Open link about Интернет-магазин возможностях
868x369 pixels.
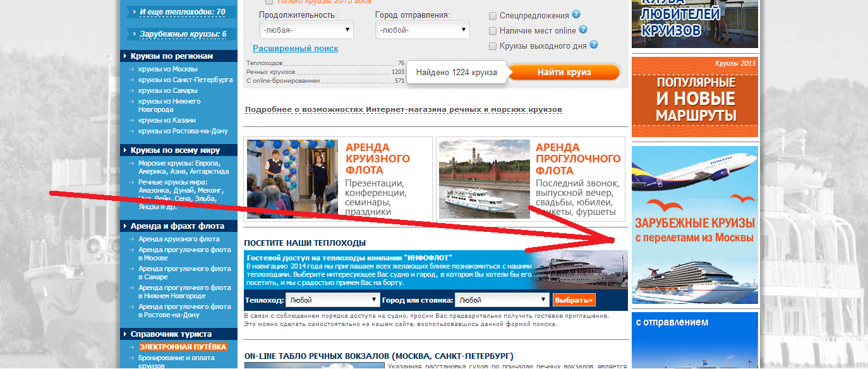[x=403, y=109]
